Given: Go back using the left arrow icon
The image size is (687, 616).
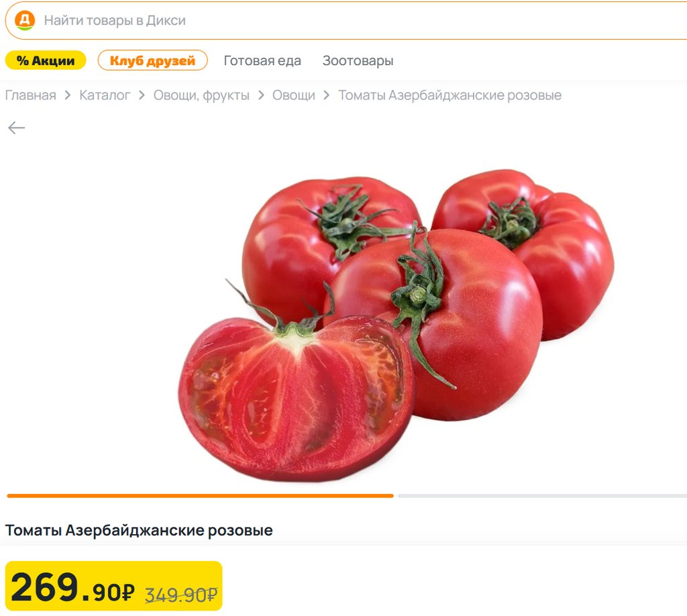Looking at the screenshot, I should pos(17,127).
